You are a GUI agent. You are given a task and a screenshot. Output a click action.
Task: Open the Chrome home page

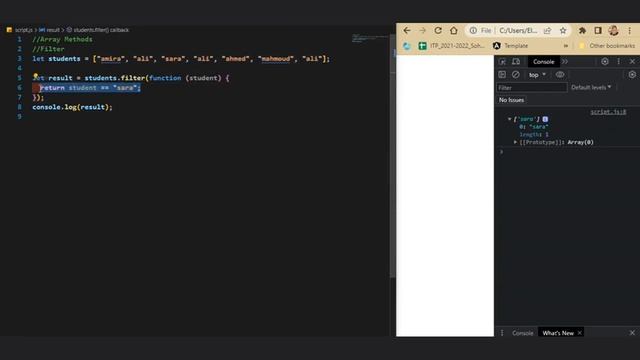click(x=453, y=31)
